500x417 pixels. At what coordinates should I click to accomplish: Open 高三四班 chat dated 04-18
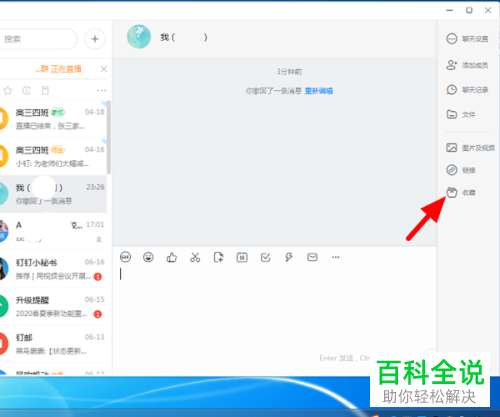pos(53,119)
